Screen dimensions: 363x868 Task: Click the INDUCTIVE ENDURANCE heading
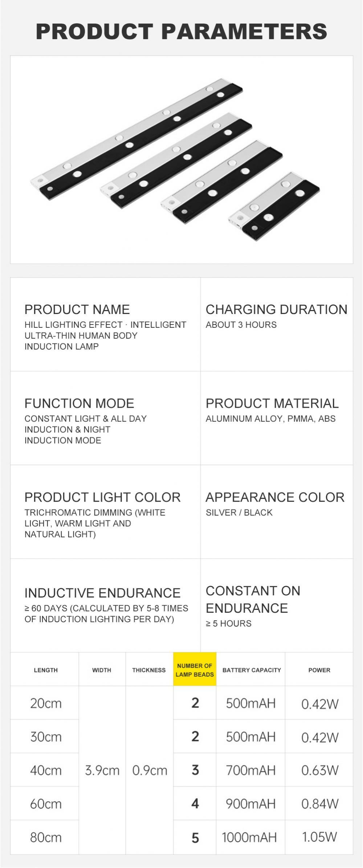(x=102, y=593)
